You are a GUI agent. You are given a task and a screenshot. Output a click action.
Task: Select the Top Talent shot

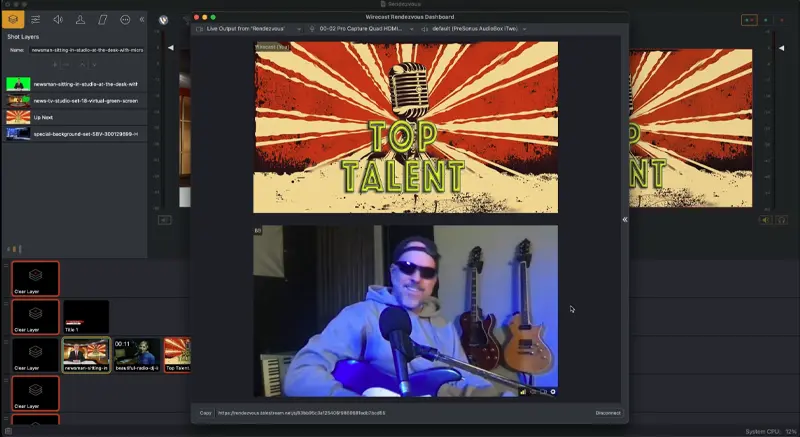pos(178,355)
